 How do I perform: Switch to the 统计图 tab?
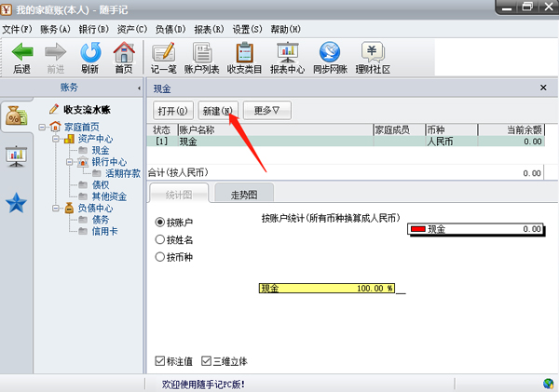pyautogui.click(x=179, y=194)
